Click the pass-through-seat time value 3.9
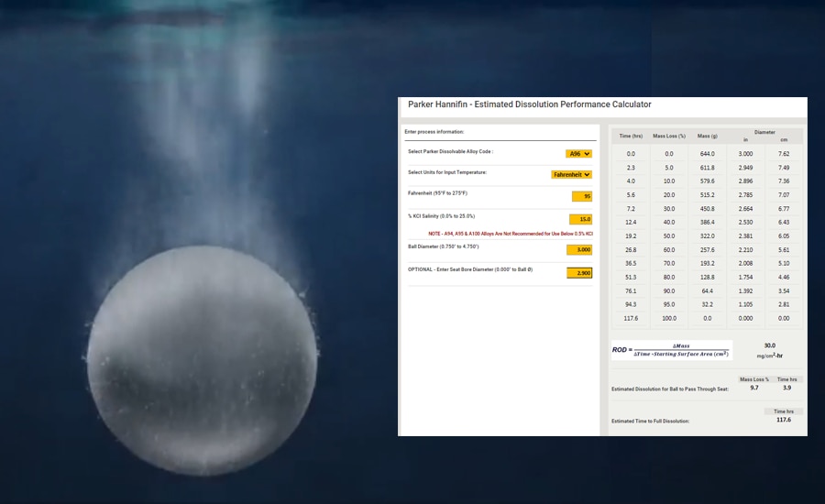 (x=786, y=388)
